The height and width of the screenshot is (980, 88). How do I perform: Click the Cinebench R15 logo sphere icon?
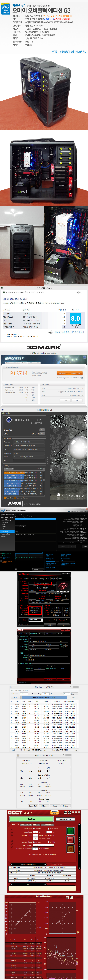coord(9,420)
